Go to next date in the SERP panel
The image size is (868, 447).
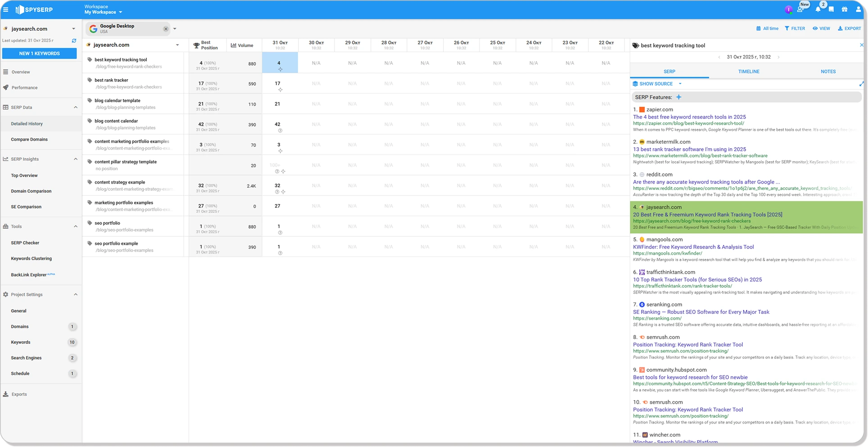(778, 57)
